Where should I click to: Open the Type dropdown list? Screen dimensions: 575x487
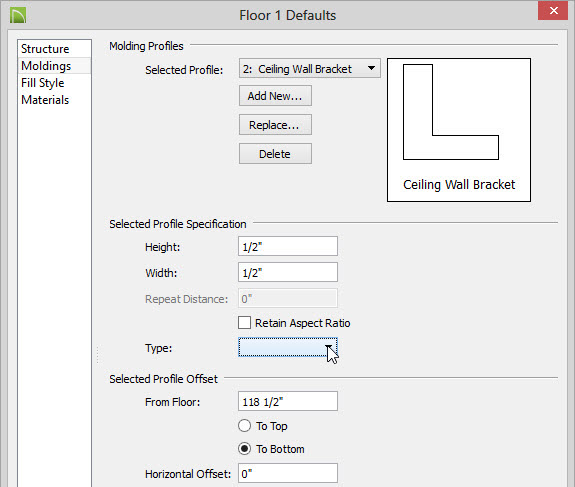[288, 347]
